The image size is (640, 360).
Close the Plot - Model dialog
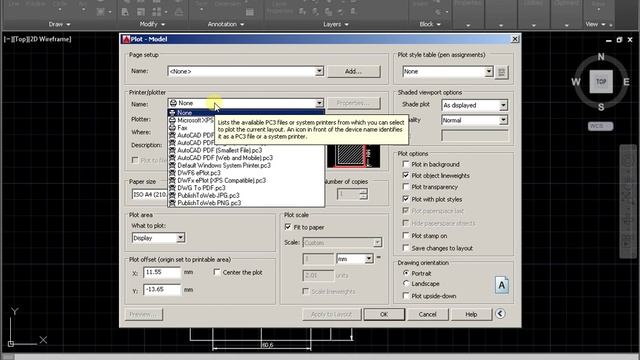coord(515,39)
